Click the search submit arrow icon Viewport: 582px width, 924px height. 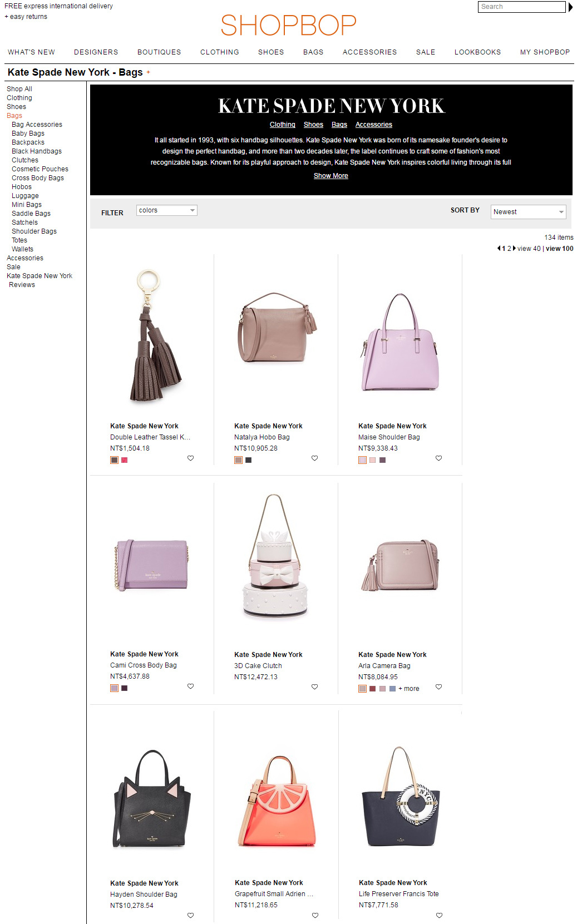pos(570,7)
